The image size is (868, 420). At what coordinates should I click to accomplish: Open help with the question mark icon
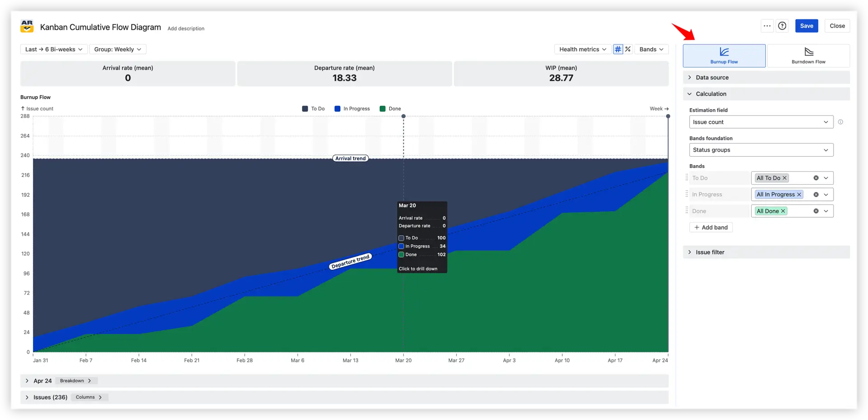coord(782,26)
